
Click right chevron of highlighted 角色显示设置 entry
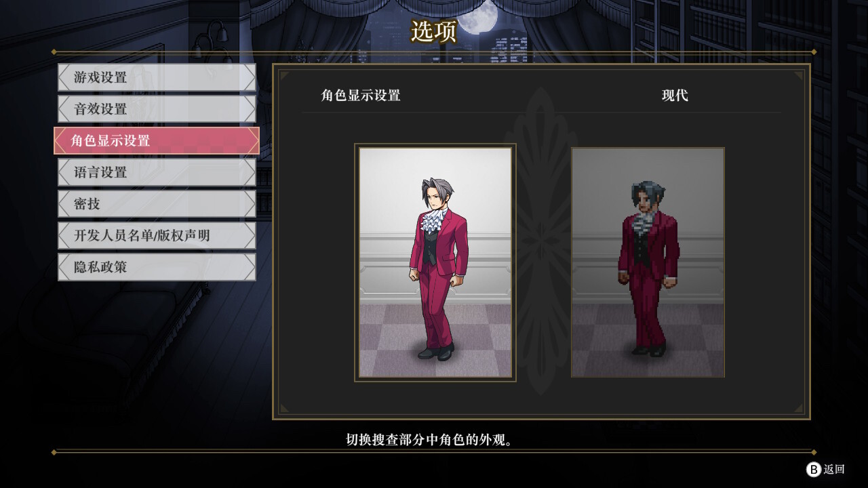[252, 140]
